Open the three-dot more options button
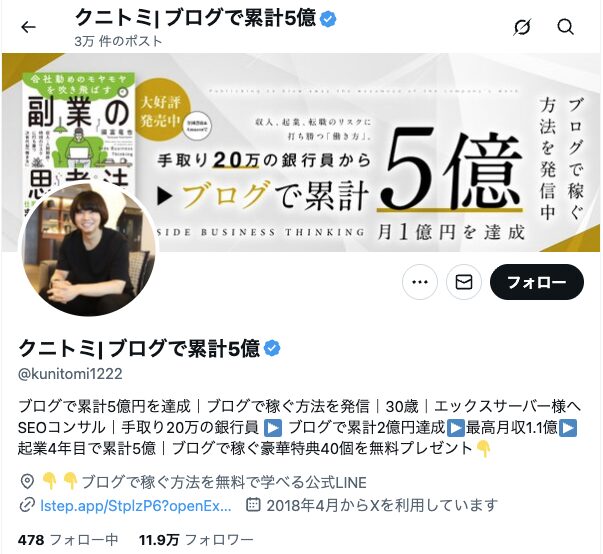 420,282
